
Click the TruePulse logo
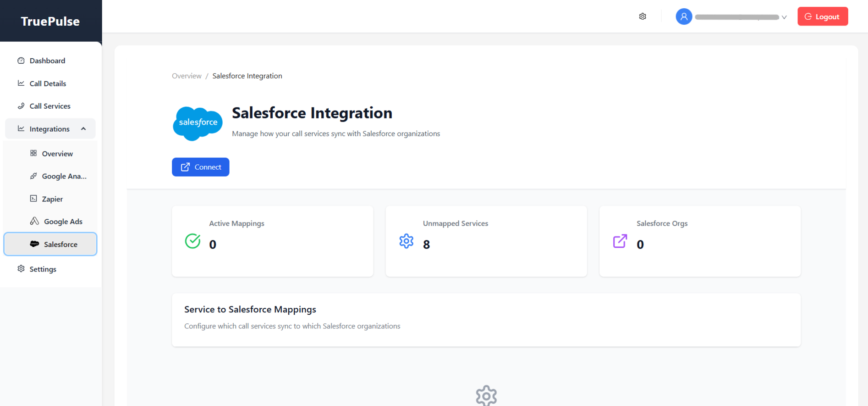[50, 21]
